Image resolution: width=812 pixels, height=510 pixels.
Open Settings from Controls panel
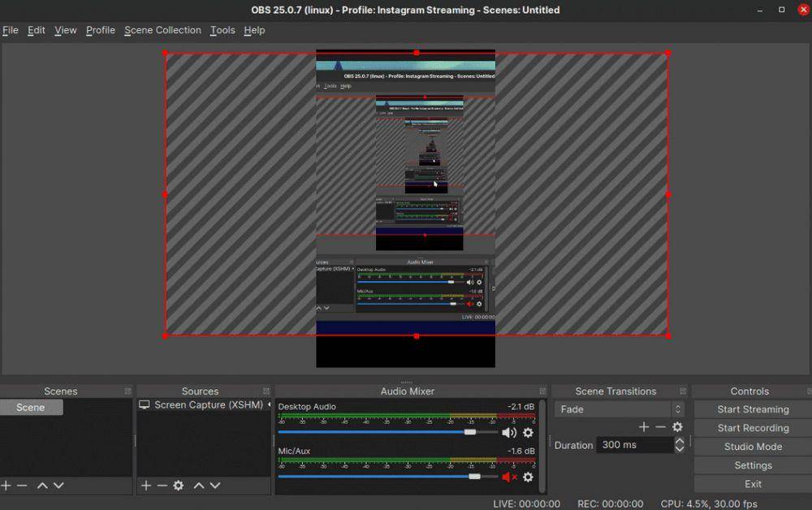[x=753, y=465]
